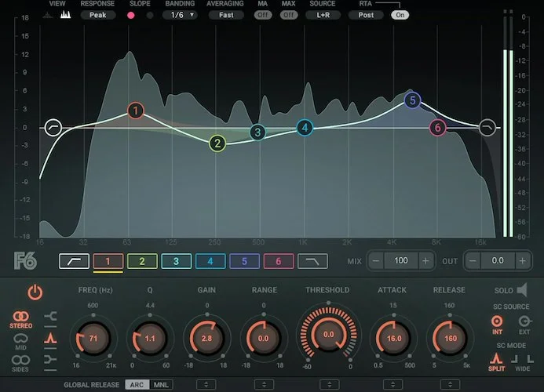Choose the bell filter shape icon
This screenshot has width=544, height=392.
[x=53, y=337]
